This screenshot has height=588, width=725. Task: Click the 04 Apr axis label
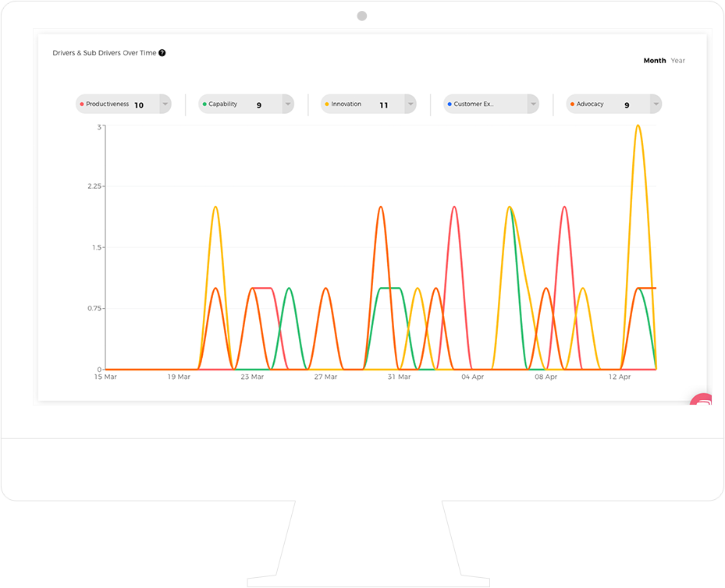pos(473,377)
